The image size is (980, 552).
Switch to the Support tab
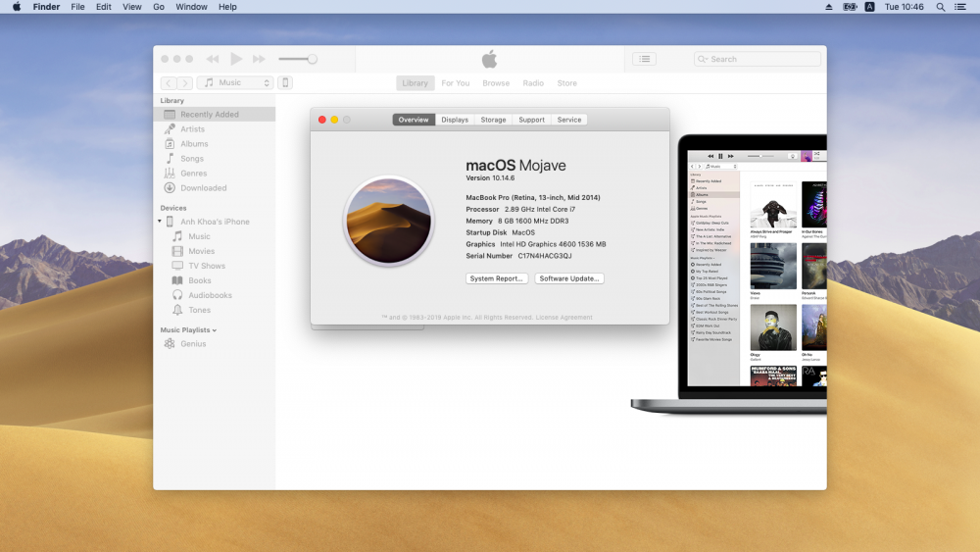tap(531, 120)
